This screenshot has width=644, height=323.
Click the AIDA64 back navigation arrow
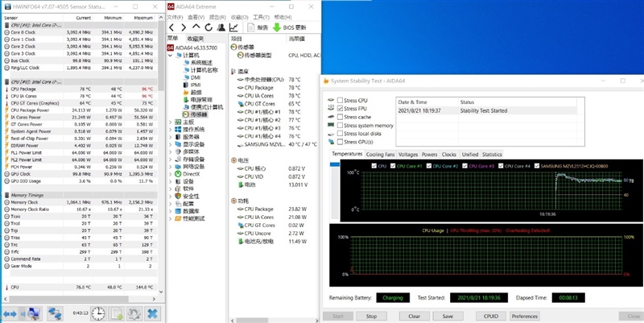[173, 27]
